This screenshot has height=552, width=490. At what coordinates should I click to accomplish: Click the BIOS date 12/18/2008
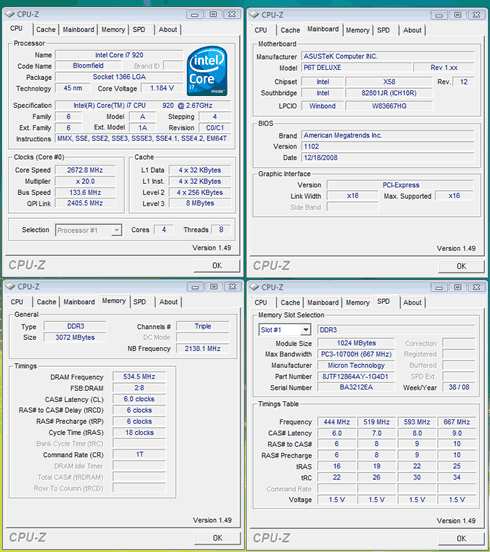(x=388, y=158)
